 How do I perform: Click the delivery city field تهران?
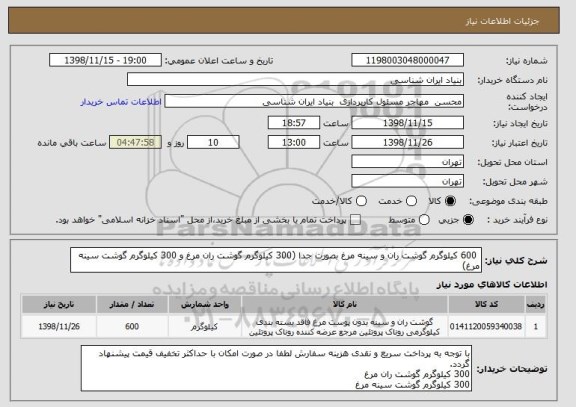point(407,181)
